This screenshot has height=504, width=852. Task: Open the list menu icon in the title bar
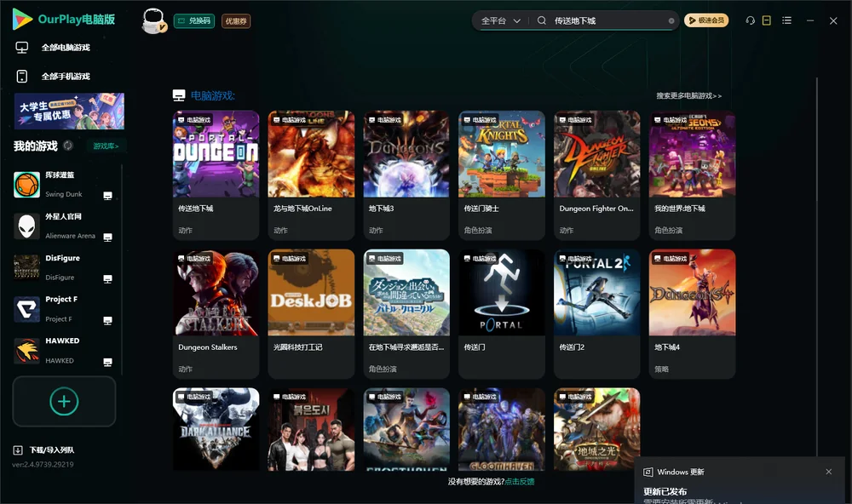(x=786, y=20)
